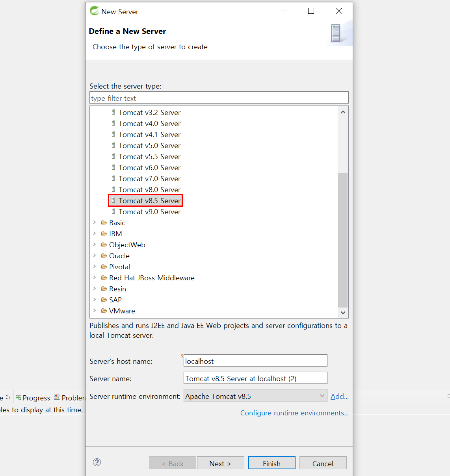Viewport: 450px width, 476px height.
Task: Click the scroll down arrow of server list
Action: point(343,313)
